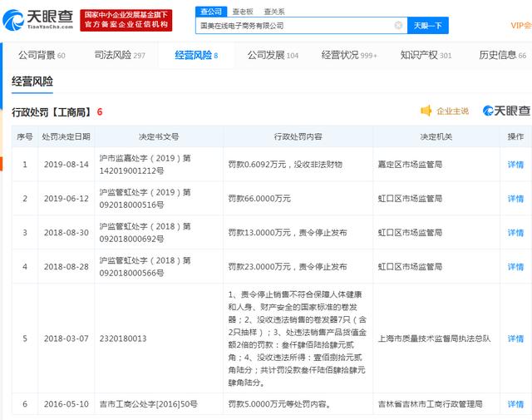Switch to the 司法风险 tab

120,55
